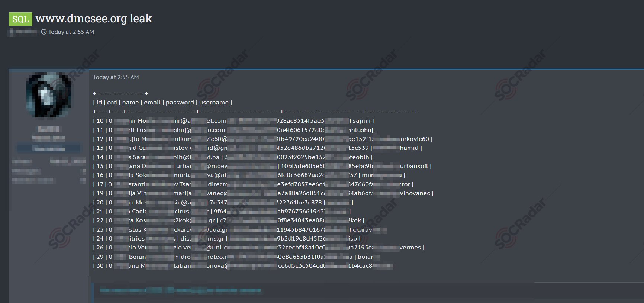Select the row with username sajmir
644x303 pixels.
pyautogui.click(x=234, y=121)
